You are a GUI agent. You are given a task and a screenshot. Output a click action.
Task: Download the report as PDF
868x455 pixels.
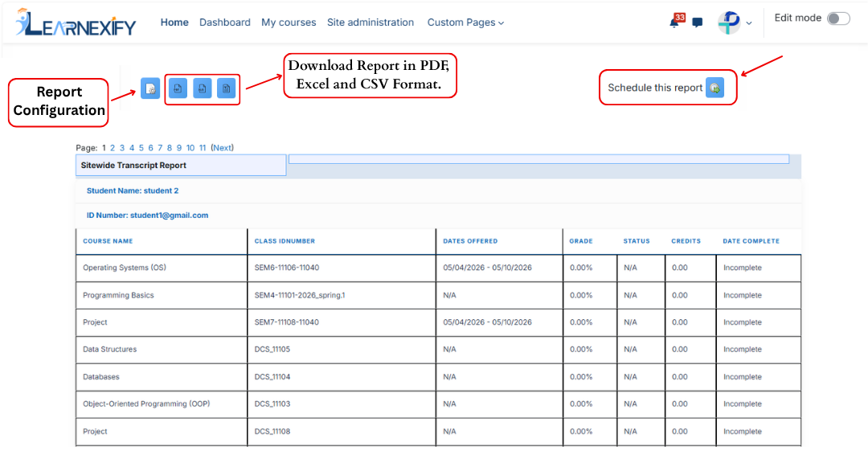[178, 88]
